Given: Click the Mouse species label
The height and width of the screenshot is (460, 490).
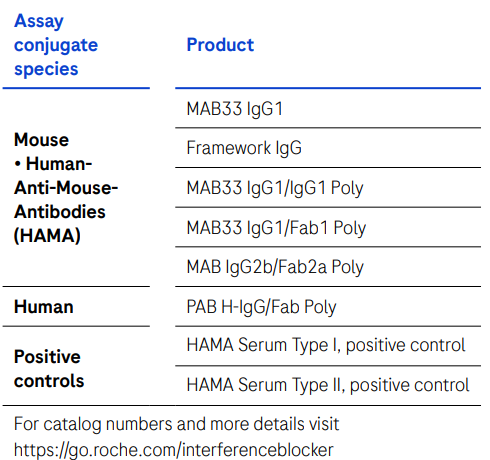Looking at the screenshot, I should [41, 140].
